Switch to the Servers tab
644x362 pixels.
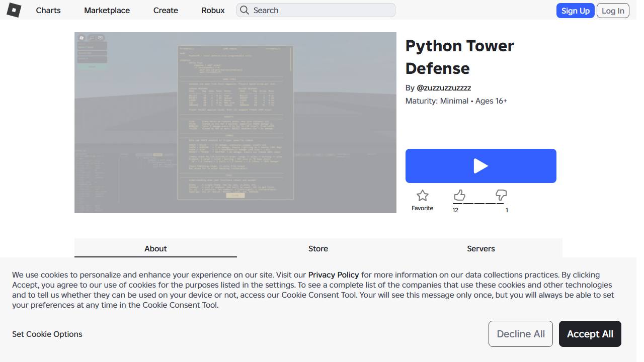click(x=480, y=248)
